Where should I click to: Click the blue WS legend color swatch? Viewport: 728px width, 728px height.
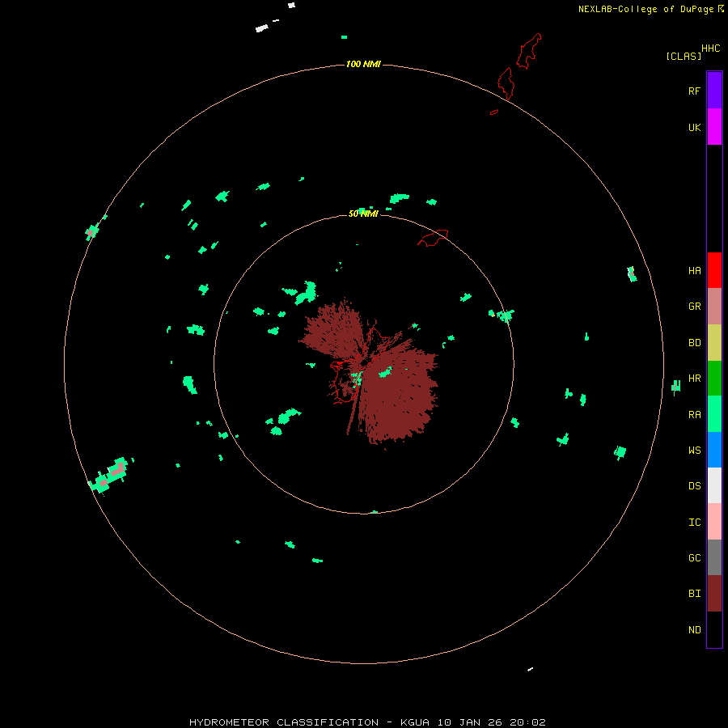(x=714, y=450)
